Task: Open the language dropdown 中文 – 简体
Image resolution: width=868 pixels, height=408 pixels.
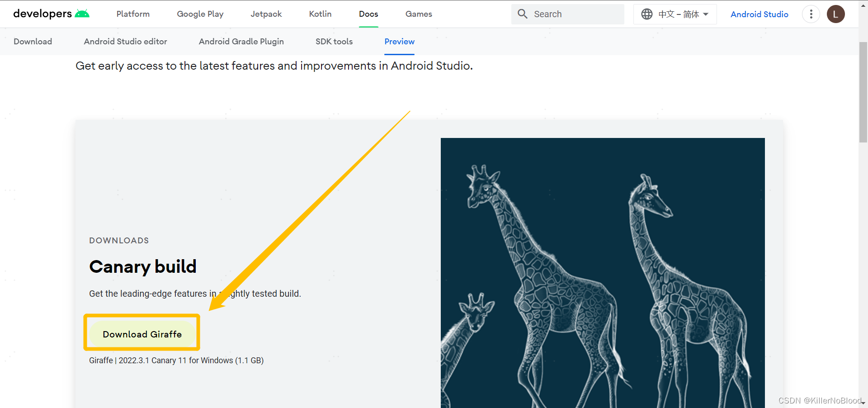Action: [675, 14]
